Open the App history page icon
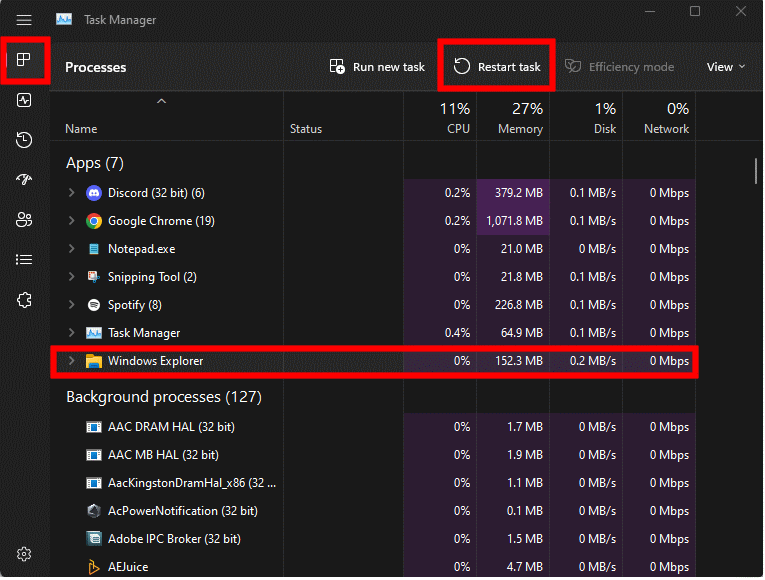 [x=25, y=140]
